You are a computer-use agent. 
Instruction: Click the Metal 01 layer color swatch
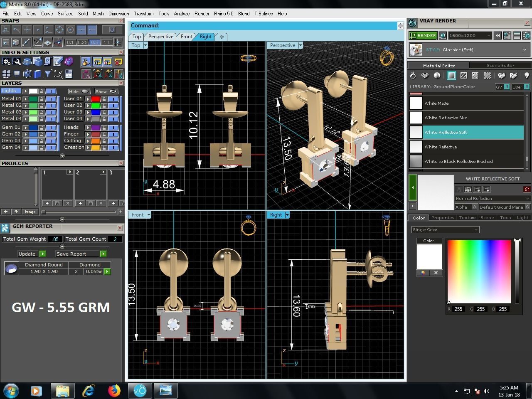coord(33,99)
